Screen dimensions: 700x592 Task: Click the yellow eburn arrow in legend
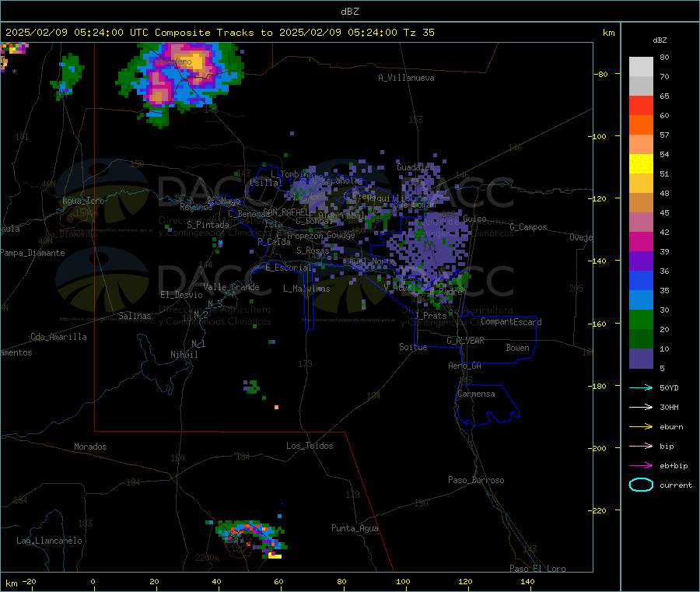(641, 427)
